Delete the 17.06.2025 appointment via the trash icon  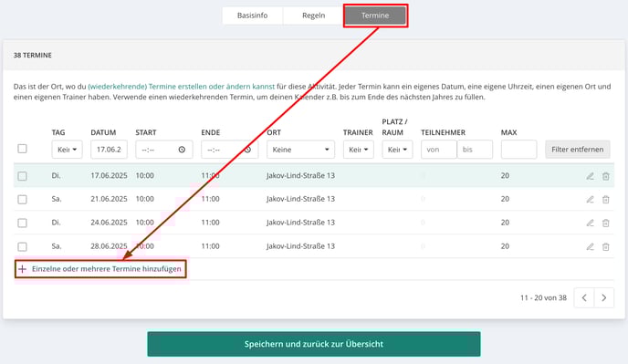click(x=605, y=176)
